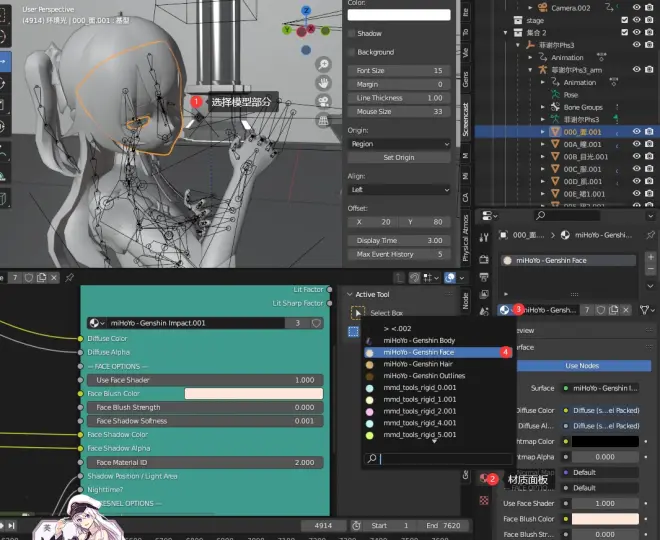Click fake user shield in node group header
The height and width of the screenshot is (540, 660).
pos(316,323)
